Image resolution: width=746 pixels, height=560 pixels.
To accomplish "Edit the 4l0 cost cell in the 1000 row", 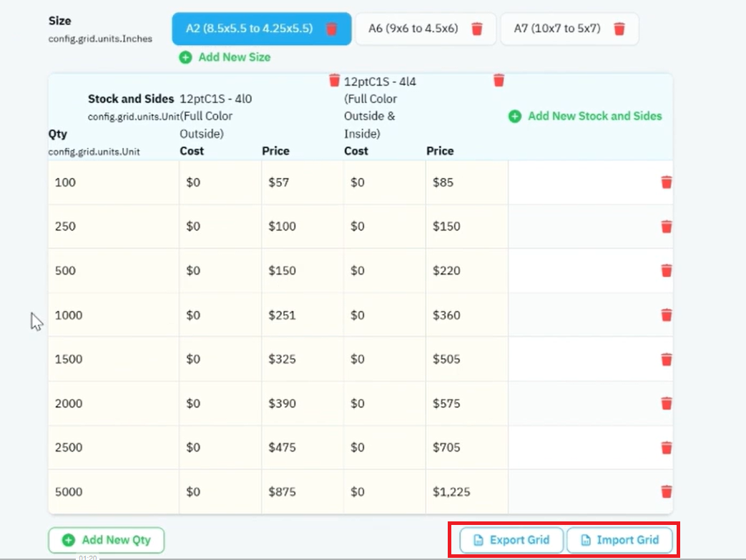I will coord(220,315).
